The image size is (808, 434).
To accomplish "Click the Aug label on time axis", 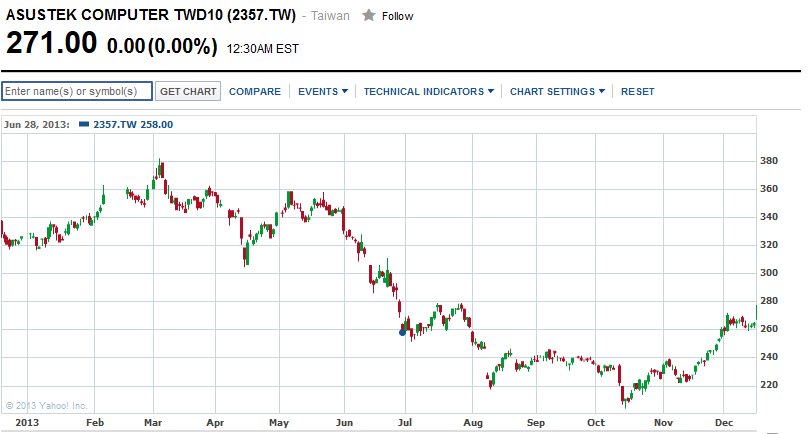I will coord(473,423).
